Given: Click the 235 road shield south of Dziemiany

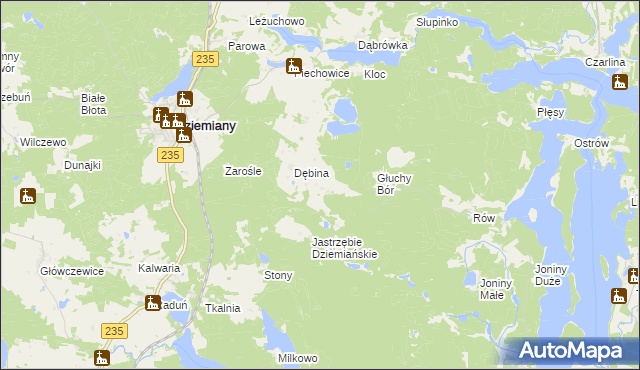Looking at the screenshot, I should (x=170, y=155).
